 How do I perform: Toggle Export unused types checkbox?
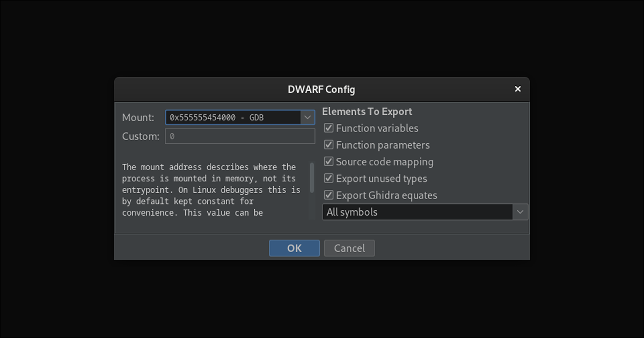coord(329,179)
